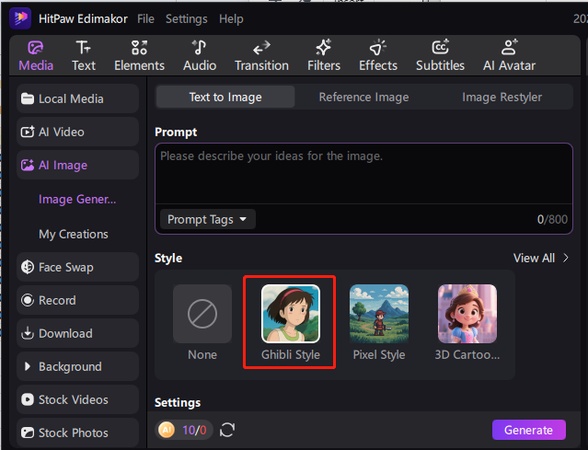
Task: Click the AI credits coin icon
Action: coord(166,429)
